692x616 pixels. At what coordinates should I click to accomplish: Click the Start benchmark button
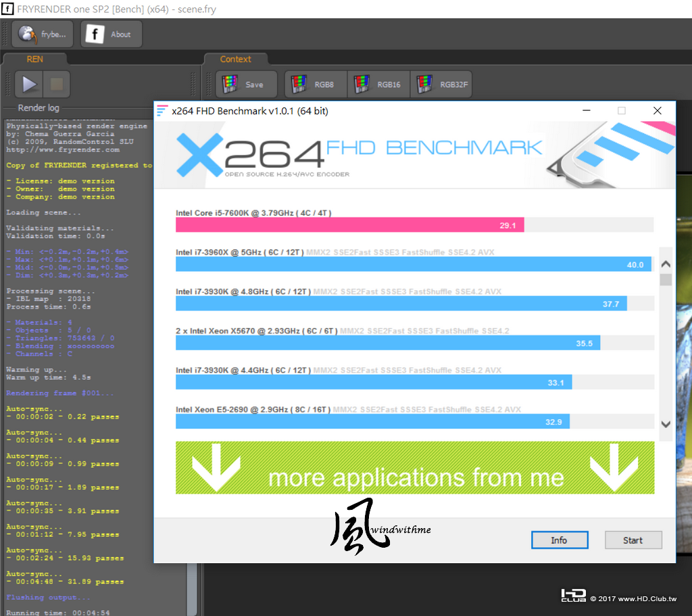633,540
